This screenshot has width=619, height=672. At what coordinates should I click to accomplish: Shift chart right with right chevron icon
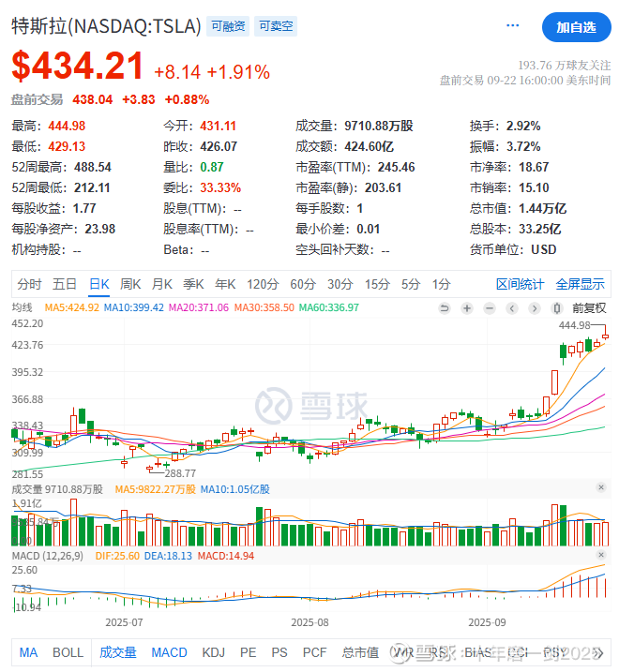pos(534,308)
